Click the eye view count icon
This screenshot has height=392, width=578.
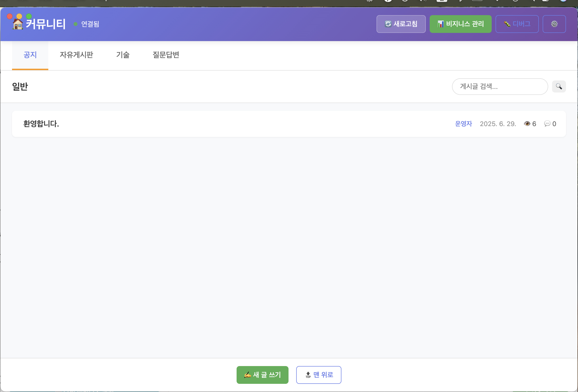[x=527, y=124]
